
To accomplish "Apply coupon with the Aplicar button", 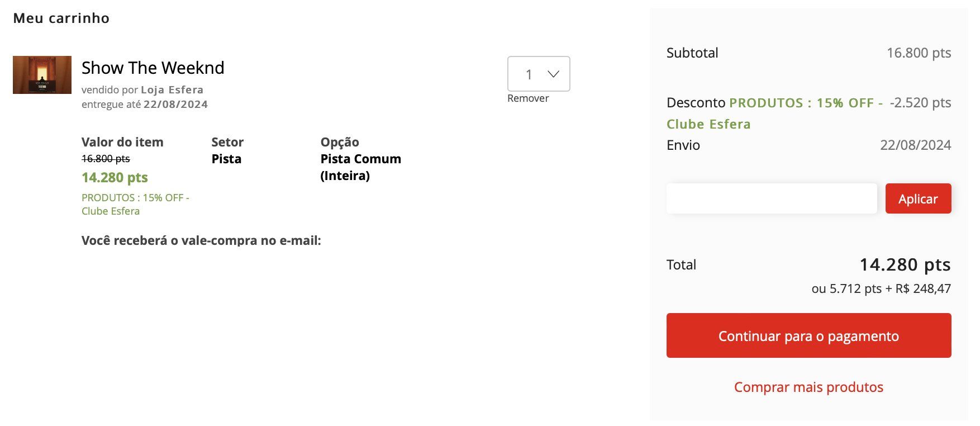I will tap(918, 198).
